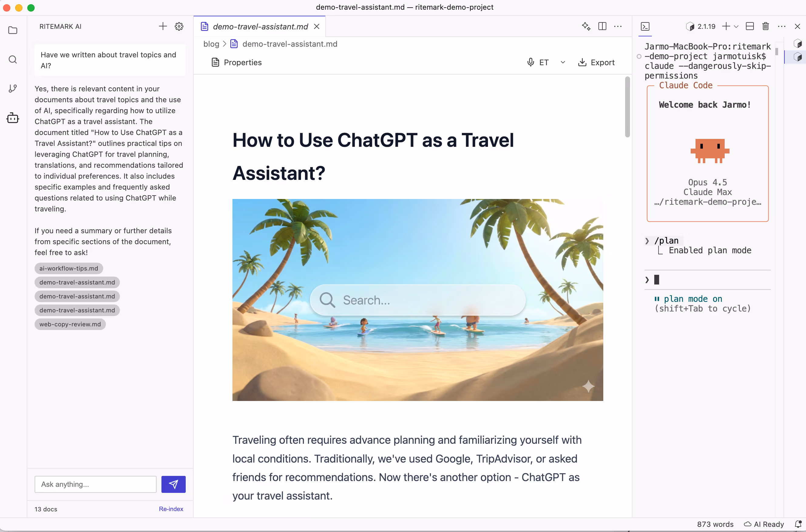This screenshot has width=806, height=532.
Task: Add a new document with the plus icon
Action: click(163, 26)
